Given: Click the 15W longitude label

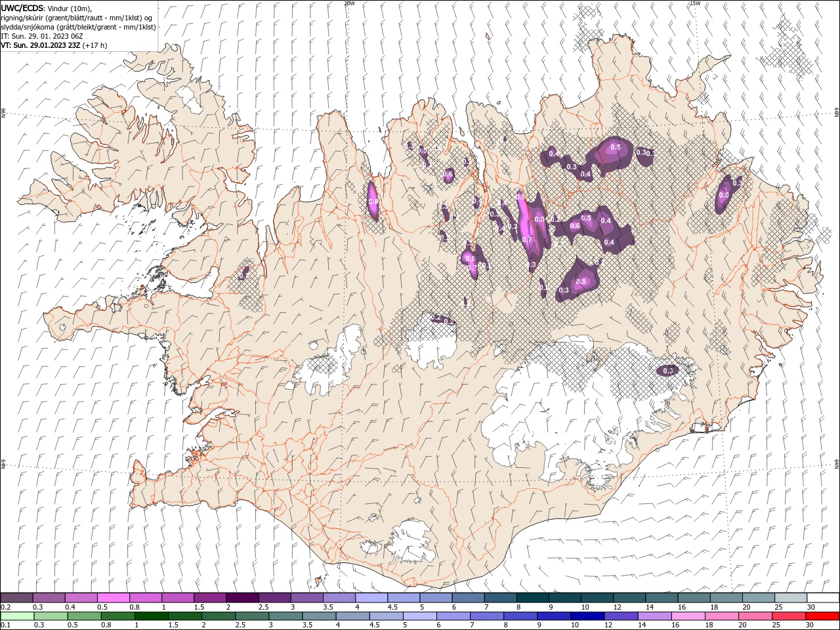Looking at the screenshot, I should click(695, 3).
